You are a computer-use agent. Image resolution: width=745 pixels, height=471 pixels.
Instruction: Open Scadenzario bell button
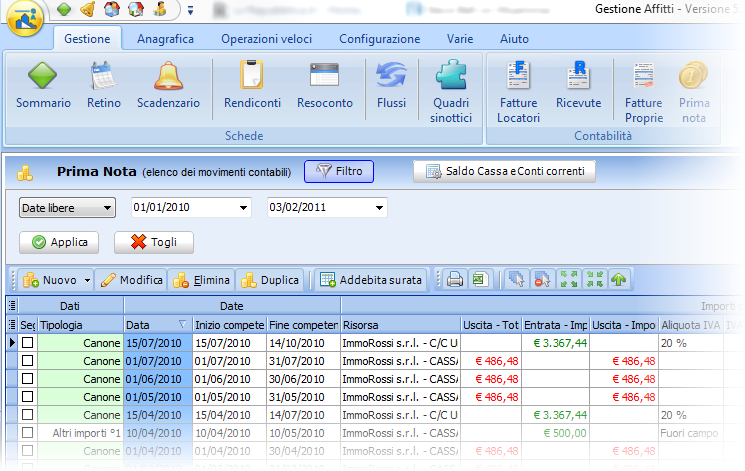tap(168, 86)
